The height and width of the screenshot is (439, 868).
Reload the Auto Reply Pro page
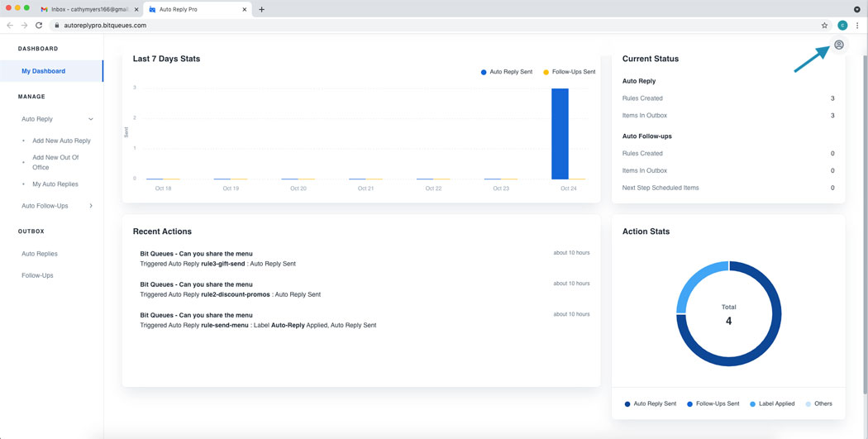pyautogui.click(x=39, y=26)
